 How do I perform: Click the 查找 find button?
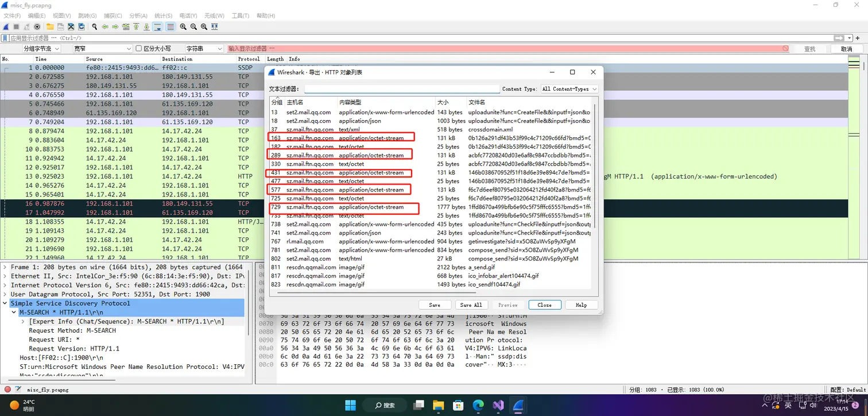[809, 49]
